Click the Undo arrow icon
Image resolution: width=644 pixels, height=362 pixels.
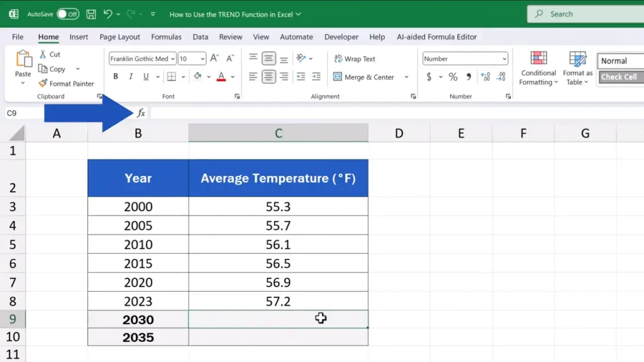(108, 14)
